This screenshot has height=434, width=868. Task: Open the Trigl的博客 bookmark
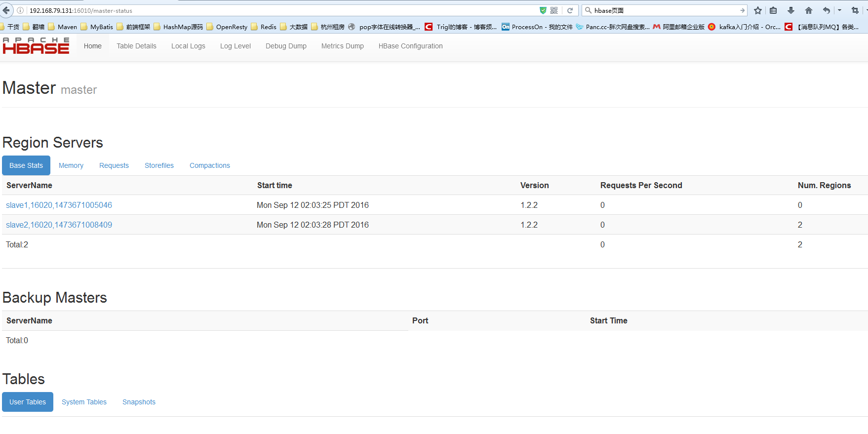pos(461,27)
